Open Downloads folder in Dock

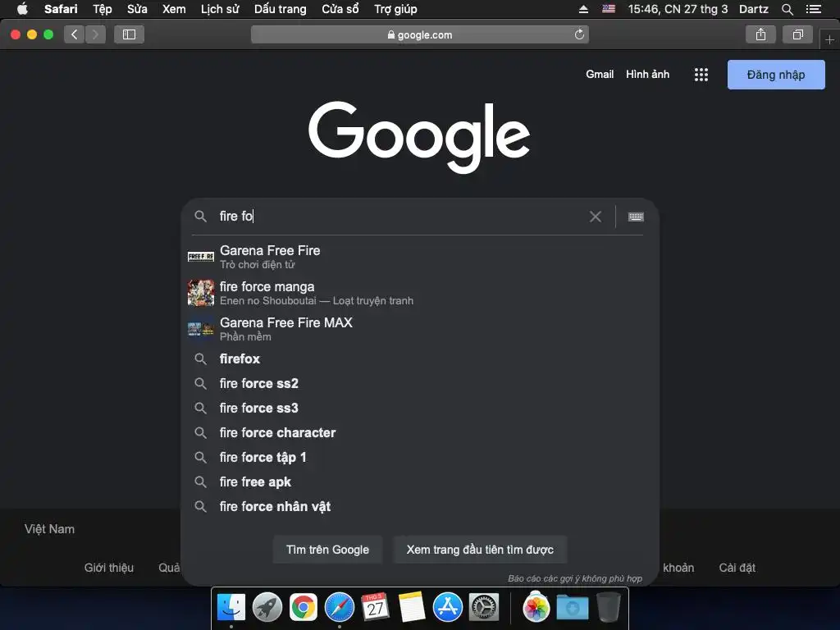click(572, 607)
